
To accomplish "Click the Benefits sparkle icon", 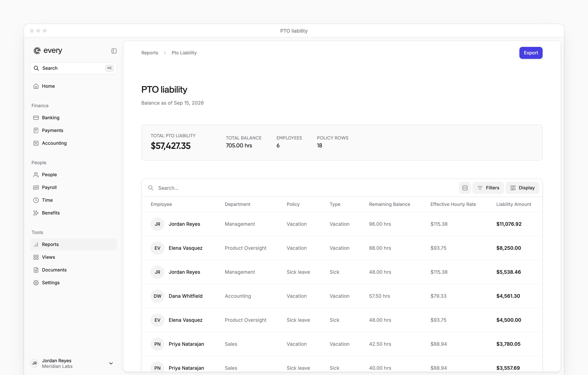I will click(36, 213).
